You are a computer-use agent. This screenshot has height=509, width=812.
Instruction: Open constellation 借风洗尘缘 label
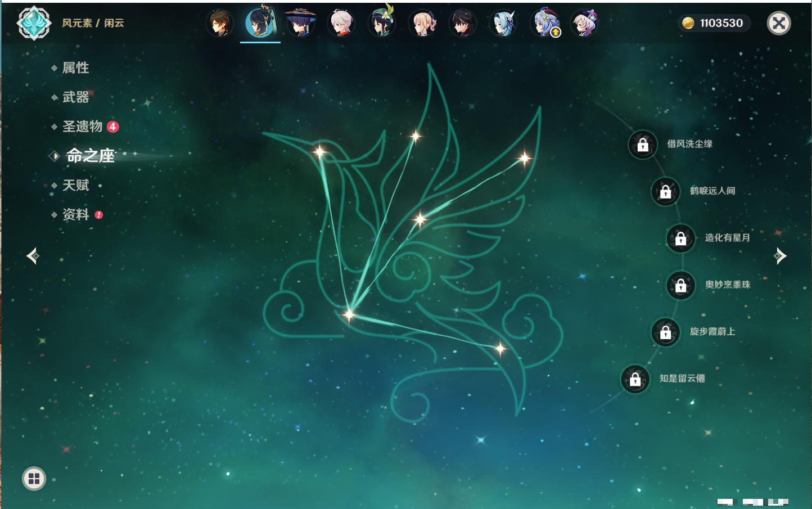(689, 144)
